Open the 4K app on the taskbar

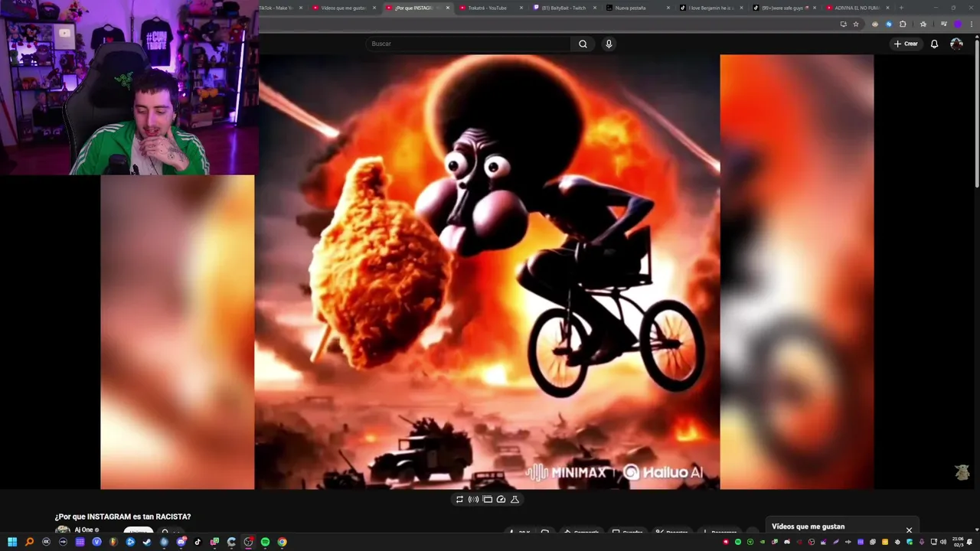[x=46, y=542]
